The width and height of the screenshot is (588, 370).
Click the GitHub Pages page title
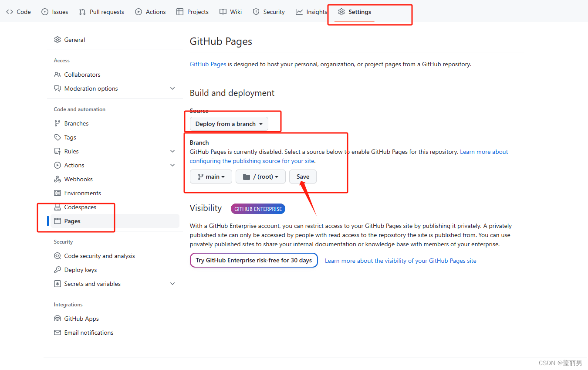221,41
